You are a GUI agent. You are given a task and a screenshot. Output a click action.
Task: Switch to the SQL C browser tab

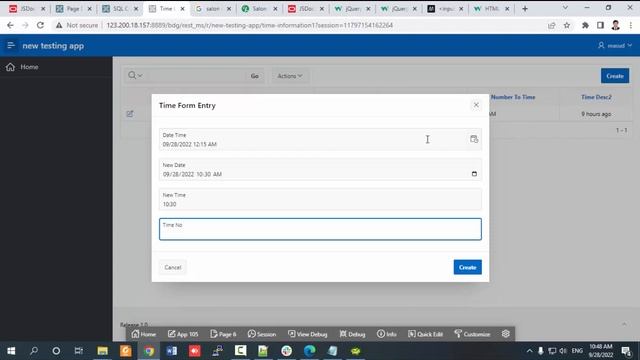coord(120,9)
